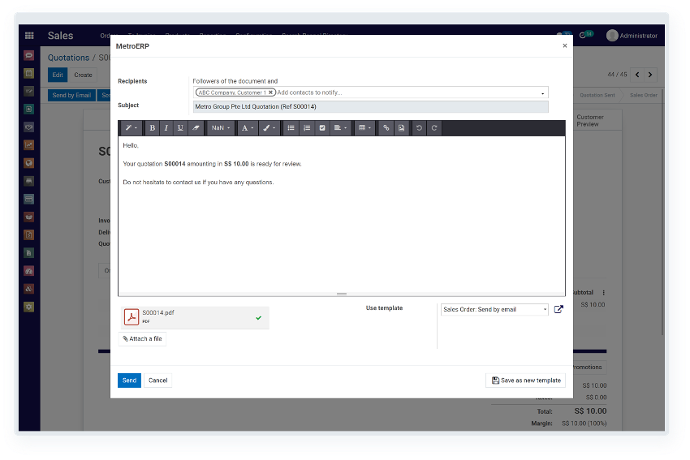This screenshot has height=460, width=690.
Task: Click Add contacts to notify field
Action: point(310,92)
